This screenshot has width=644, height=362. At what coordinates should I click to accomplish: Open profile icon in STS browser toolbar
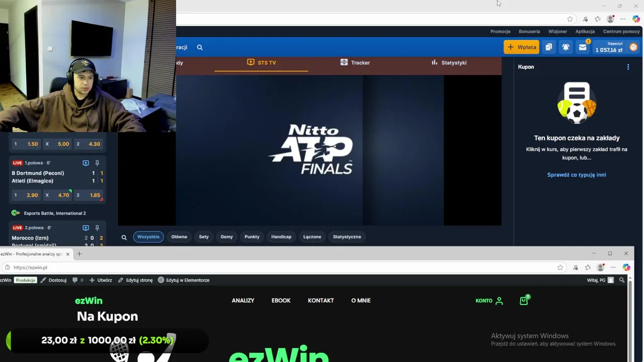[610, 19]
